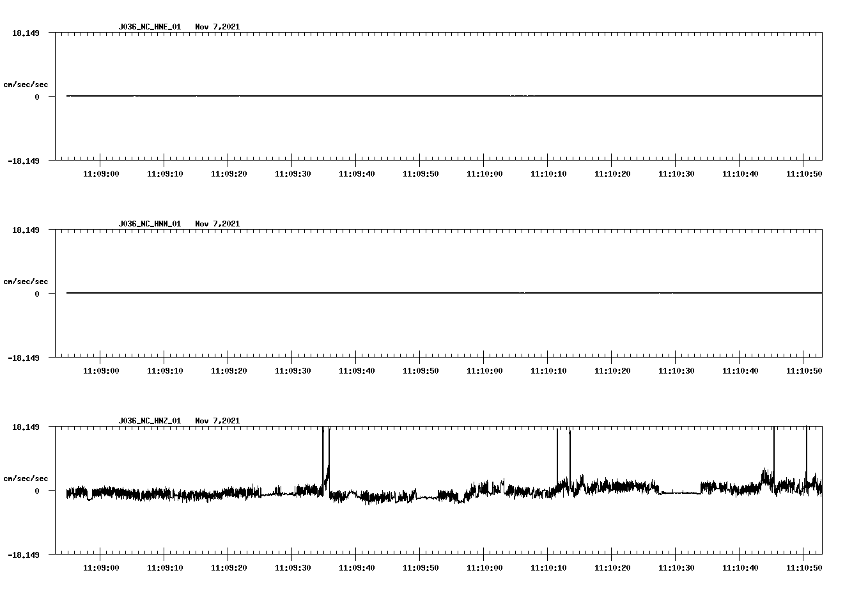This screenshot has height=591, width=868.
Task: Click 11:10:50 time label under HNE plot
Action: [x=804, y=174]
